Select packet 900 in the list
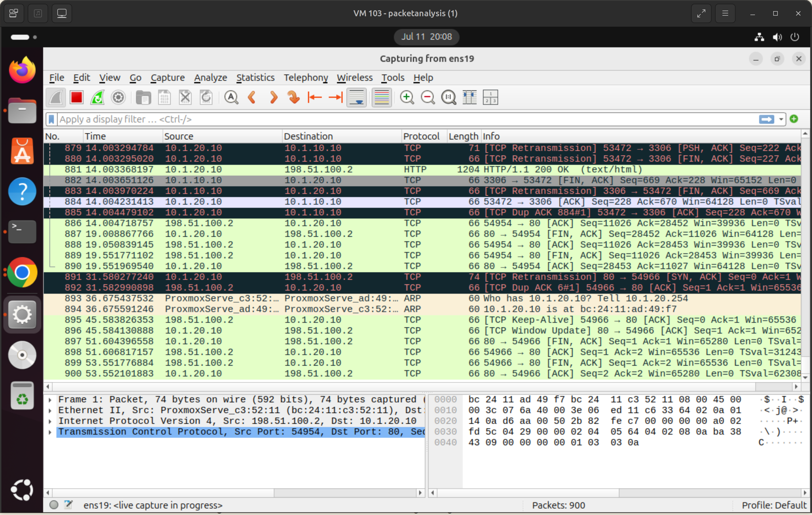The height and width of the screenshot is (515, 812). pyautogui.click(x=422, y=374)
